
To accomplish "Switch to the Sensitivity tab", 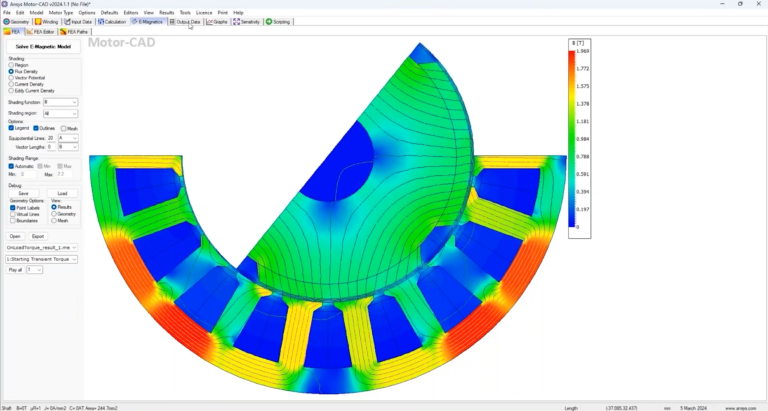I will coord(246,22).
